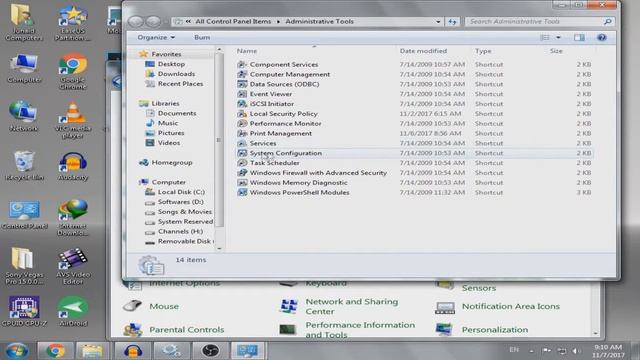Select Windows Memory Diagnostic
640x360 pixels.
tap(298, 182)
